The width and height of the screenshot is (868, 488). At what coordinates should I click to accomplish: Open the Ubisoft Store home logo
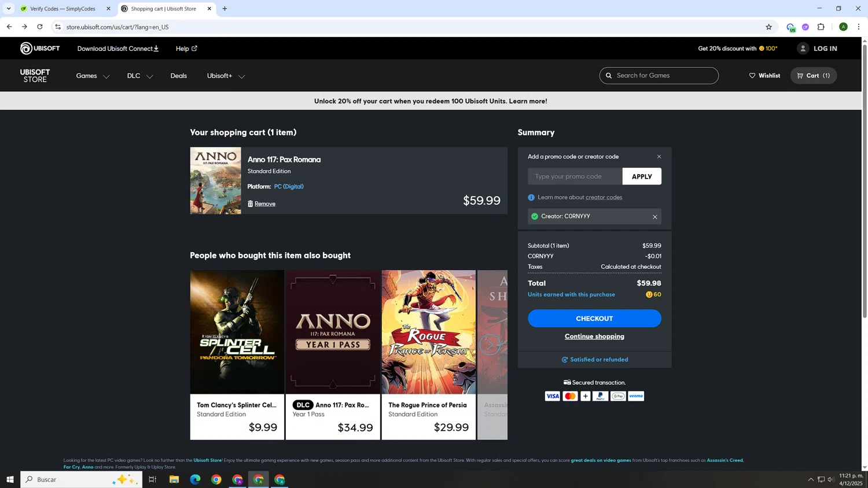click(x=35, y=76)
